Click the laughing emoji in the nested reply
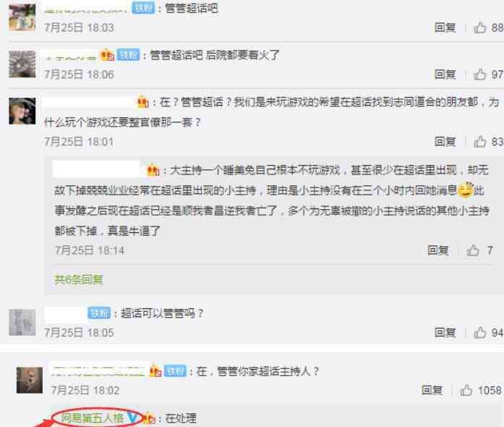This screenshot has width=504, height=427. (466, 190)
